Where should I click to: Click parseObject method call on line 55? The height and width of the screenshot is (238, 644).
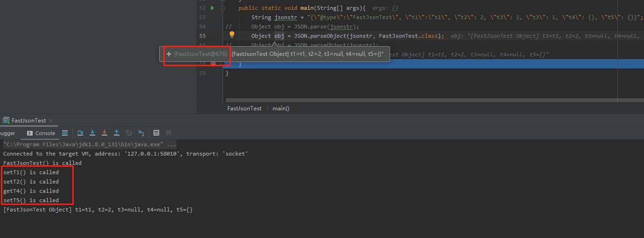[327, 36]
